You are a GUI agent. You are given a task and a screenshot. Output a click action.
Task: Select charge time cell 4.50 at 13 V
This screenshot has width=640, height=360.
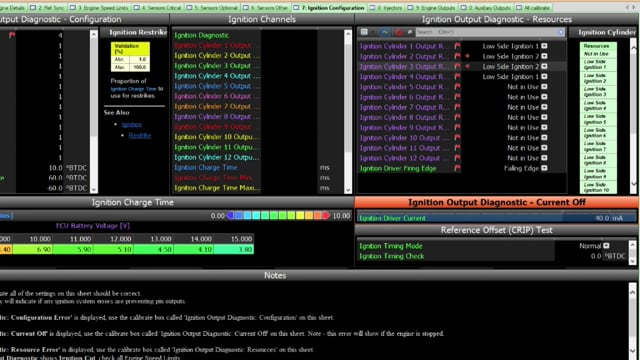tap(153, 249)
